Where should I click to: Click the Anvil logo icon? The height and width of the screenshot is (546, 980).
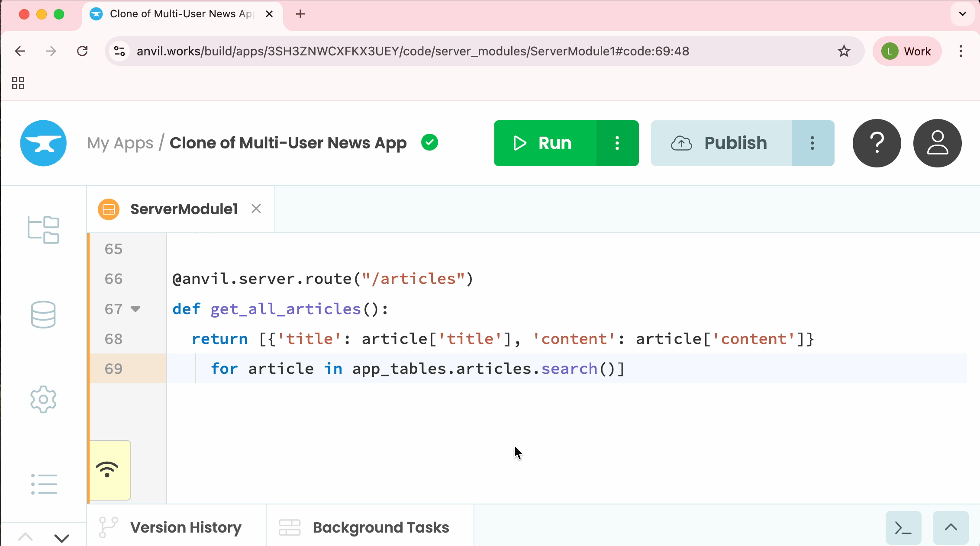point(43,143)
